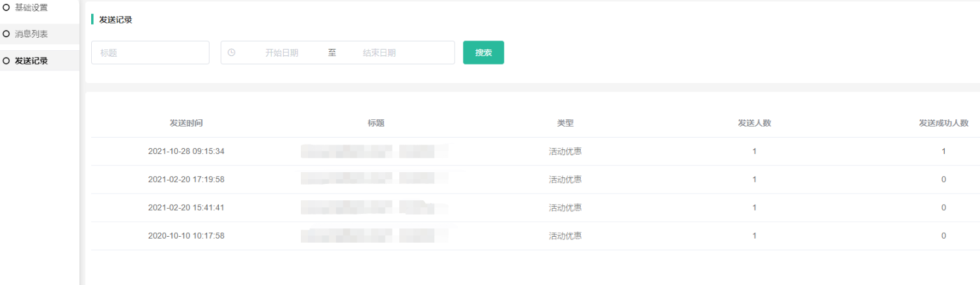The image size is (980, 285).
Task: Click the 发送成功人数 column header
Action: pyautogui.click(x=943, y=123)
